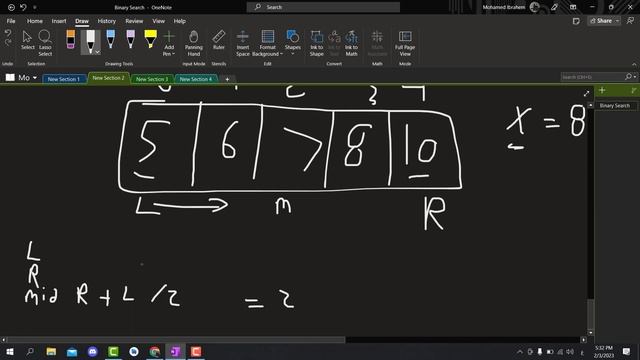640x360 pixels.
Task: Open the notification center icon
Action: tap(627, 352)
